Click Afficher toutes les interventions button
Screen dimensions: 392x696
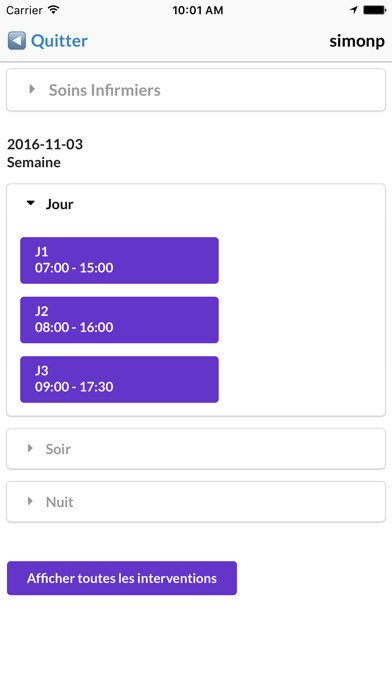pyautogui.click(x=122, y=578)
